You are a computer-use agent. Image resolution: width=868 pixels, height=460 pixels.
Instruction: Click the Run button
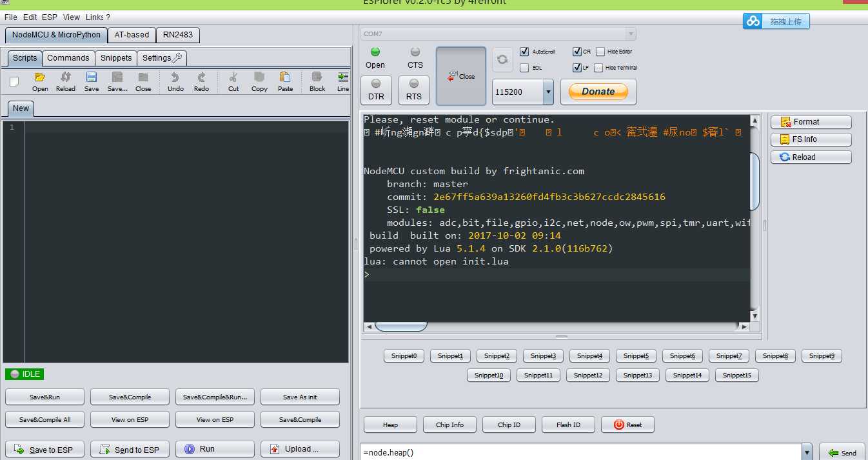coord(215,450)
